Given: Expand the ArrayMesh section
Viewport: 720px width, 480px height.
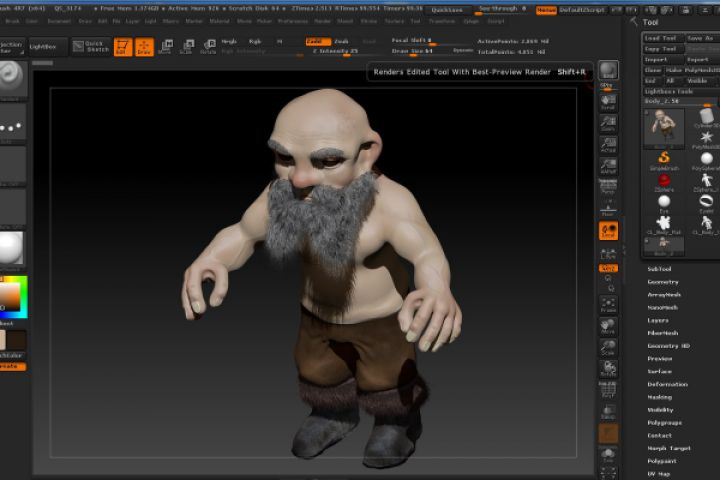Looking at the screenshot, I should click(x=664, y=295).
